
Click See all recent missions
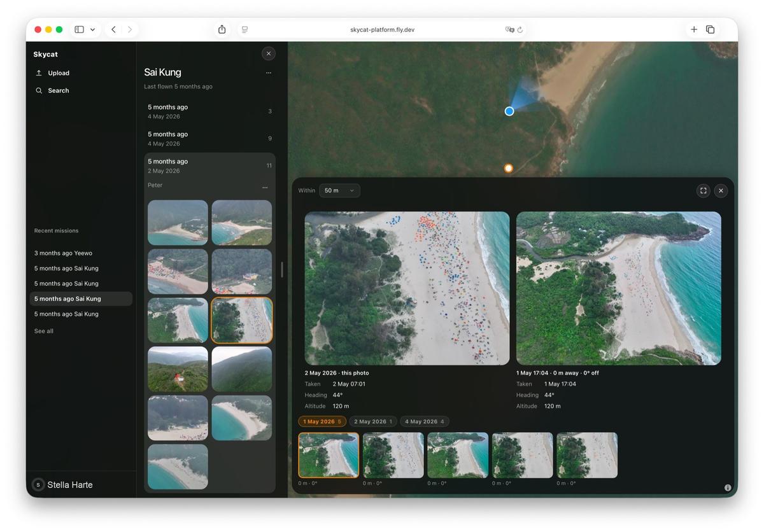click(x=44, y=332)
